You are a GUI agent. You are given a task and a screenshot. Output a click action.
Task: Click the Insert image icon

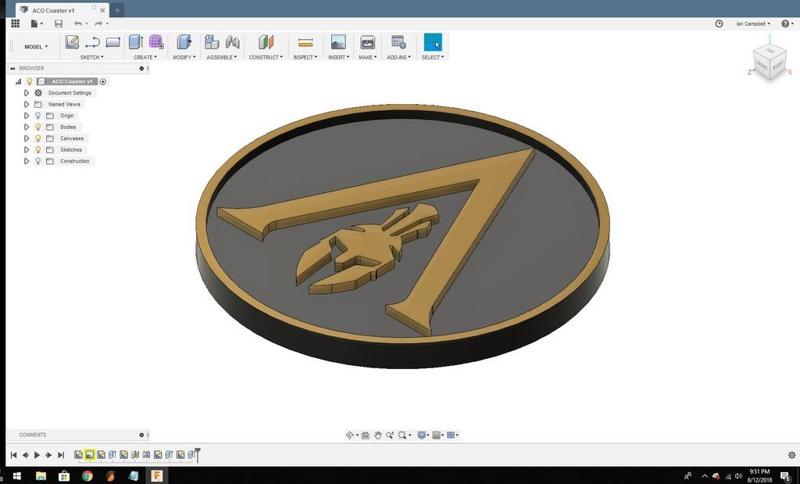tap(338, 42)
